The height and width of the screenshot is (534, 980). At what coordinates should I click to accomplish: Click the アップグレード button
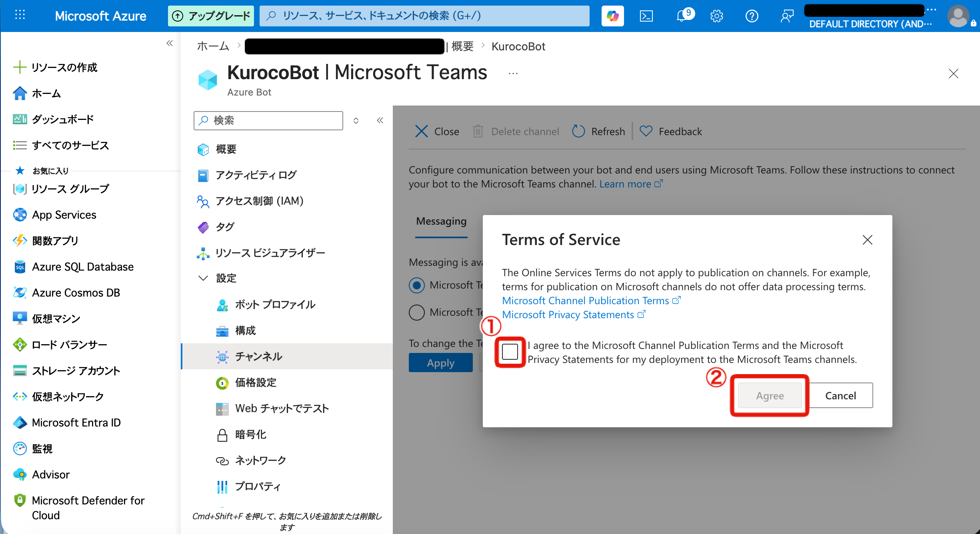(x=211, y=16)
